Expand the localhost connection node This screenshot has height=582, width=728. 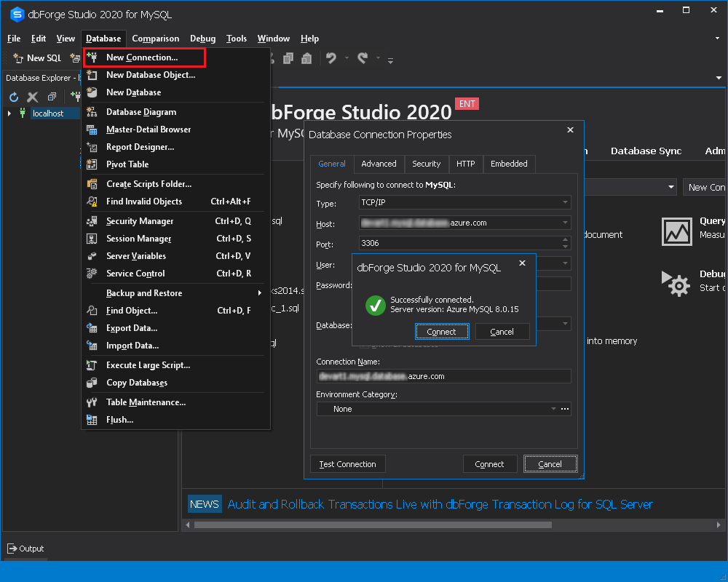tap(9, 113)
